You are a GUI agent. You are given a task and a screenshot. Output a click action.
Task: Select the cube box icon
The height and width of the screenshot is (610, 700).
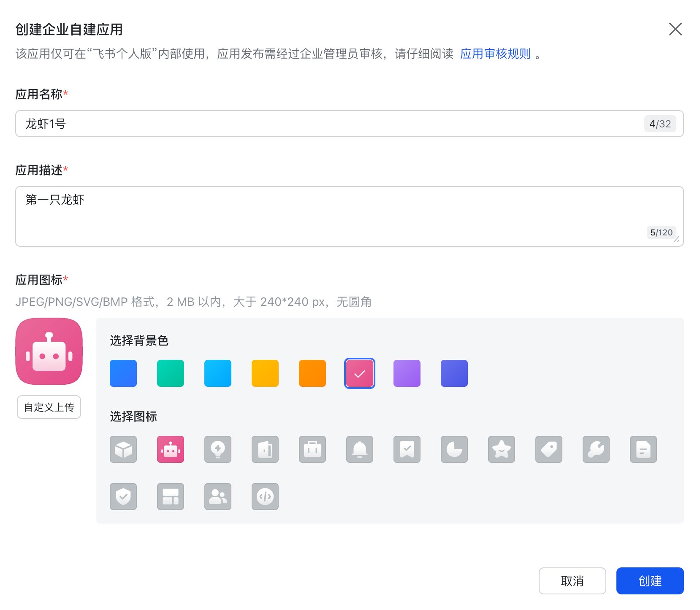coord(123,449)
